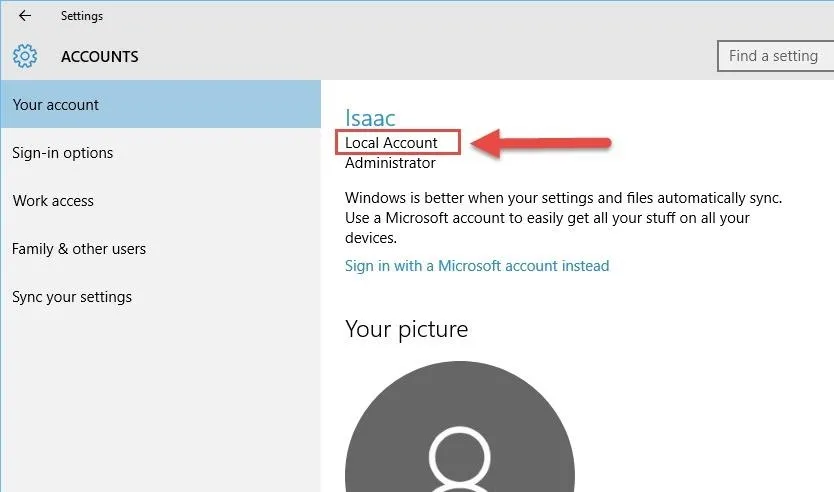Open Sync your settings
The image size is (834, 492).
pyautogui.click(x=161, y=296)
